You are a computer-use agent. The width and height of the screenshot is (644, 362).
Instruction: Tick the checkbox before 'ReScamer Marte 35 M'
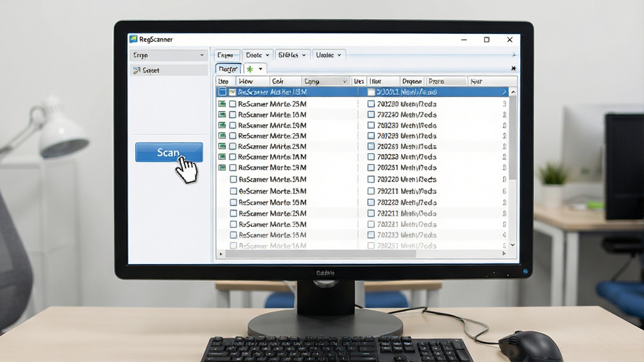pos(233,224)
